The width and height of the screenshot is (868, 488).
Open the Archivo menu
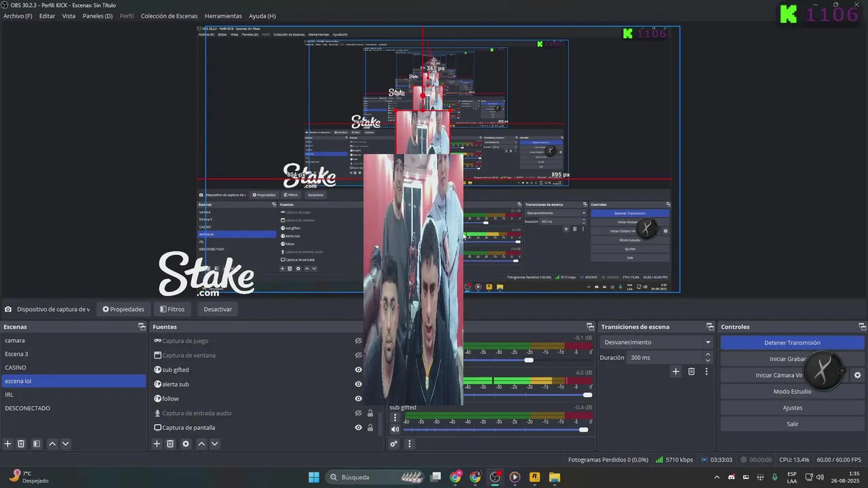click(18, 16)
